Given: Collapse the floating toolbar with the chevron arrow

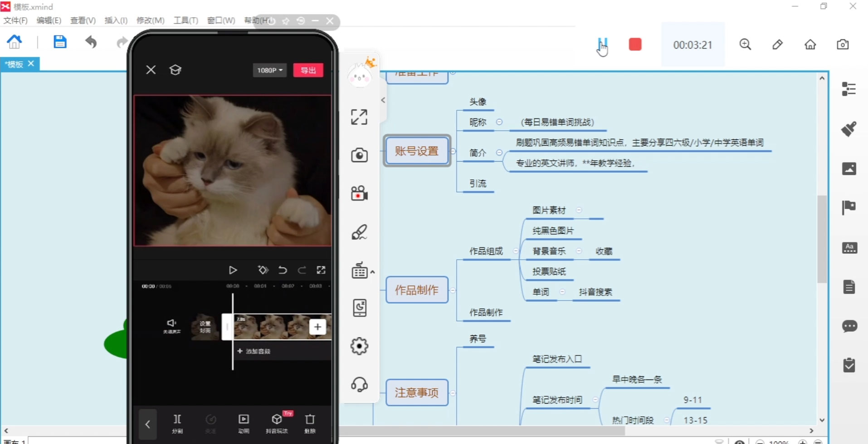Looking at the screenshot, I should 383,100.
